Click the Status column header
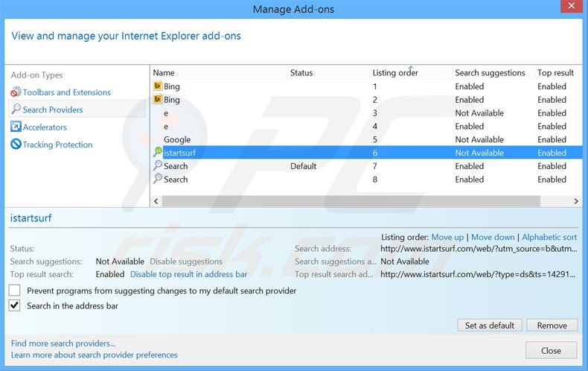Viewport: 588px width, 371px height. (301, 73)
